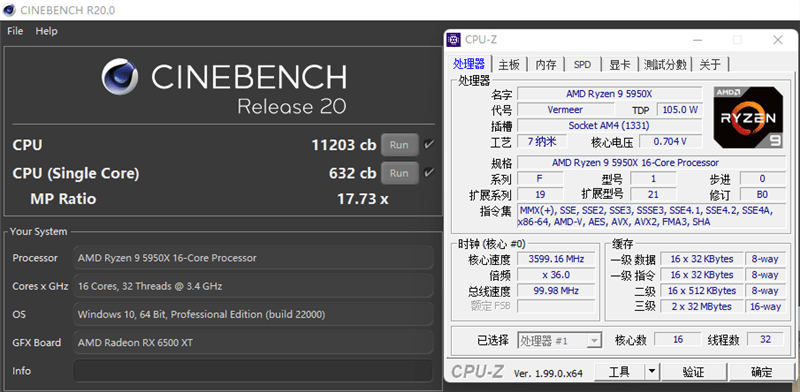Viewport: 800px width, 392px height.
Task: Click the 工具 button in CPU-Z
Action: pyautogui.click(x=619, y=372)
